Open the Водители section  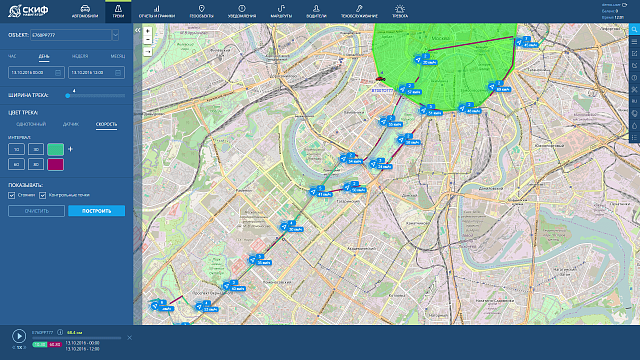[x=316, y=11]
